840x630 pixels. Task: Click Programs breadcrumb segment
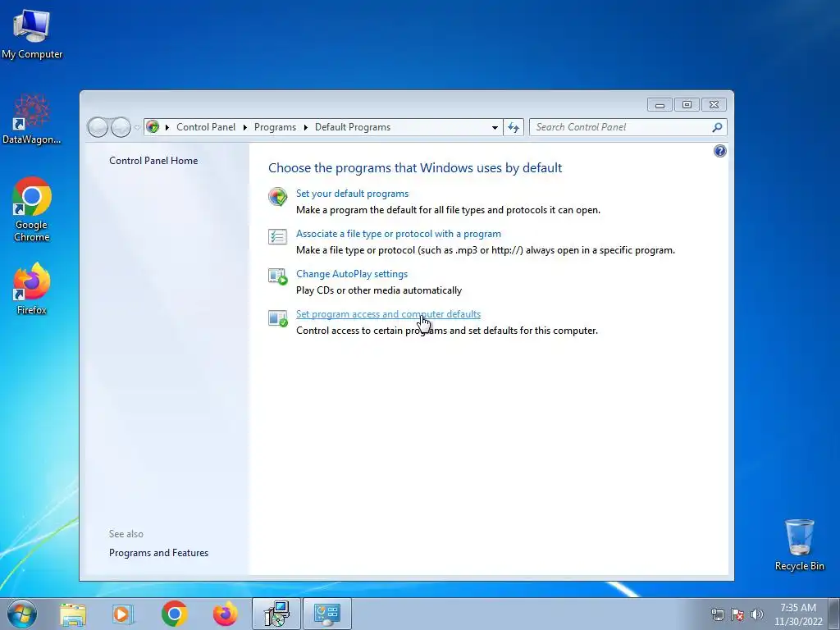pos(275,127)
